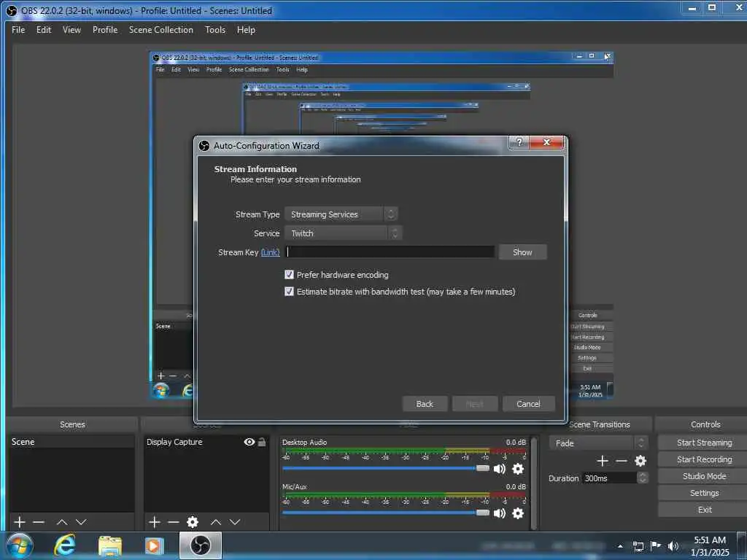
Task: Toggle the Display Capture lock icon
Action: click(262, 442)
